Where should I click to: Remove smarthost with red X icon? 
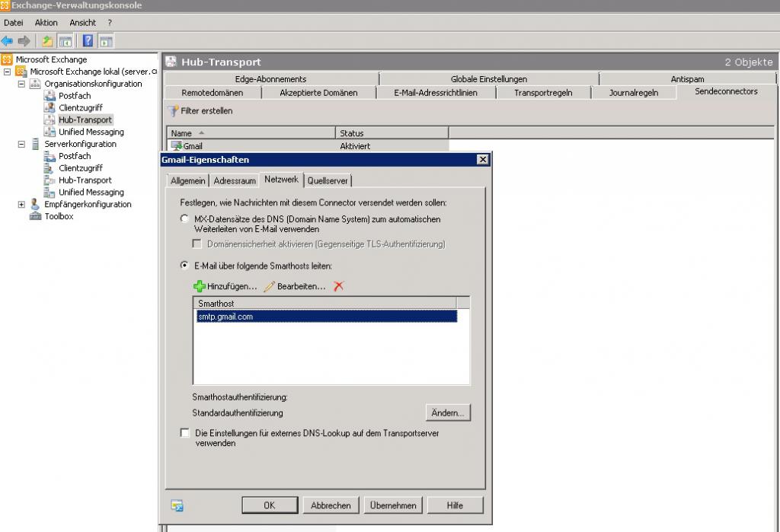(339, 286)
